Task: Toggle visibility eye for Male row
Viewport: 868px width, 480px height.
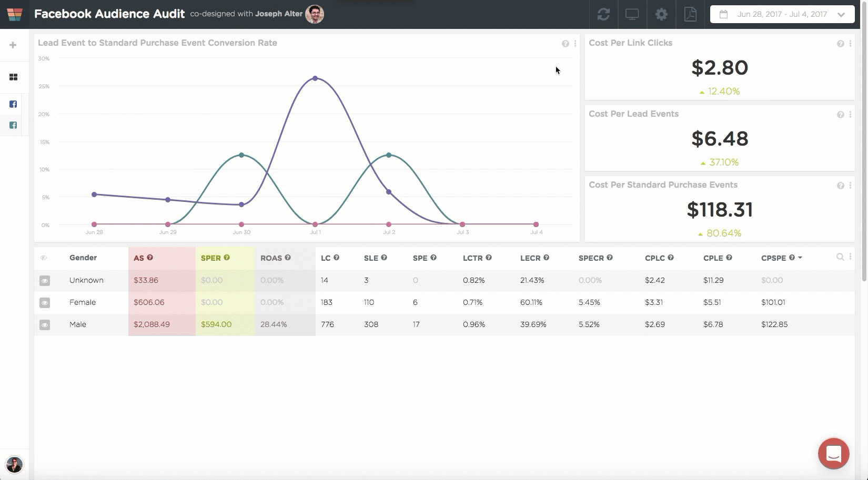Action: click(45, 325)
